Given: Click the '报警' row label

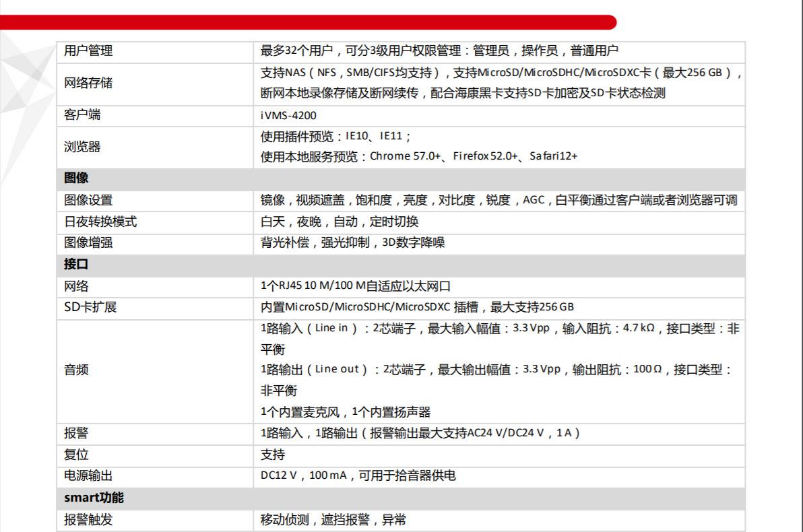Looking at the screenshot, I should 76,433.
